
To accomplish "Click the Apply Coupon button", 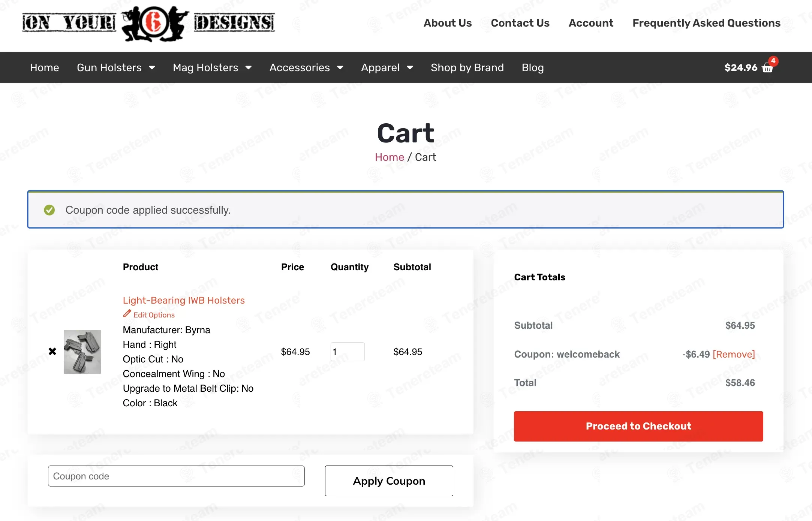I will [389, 481].
